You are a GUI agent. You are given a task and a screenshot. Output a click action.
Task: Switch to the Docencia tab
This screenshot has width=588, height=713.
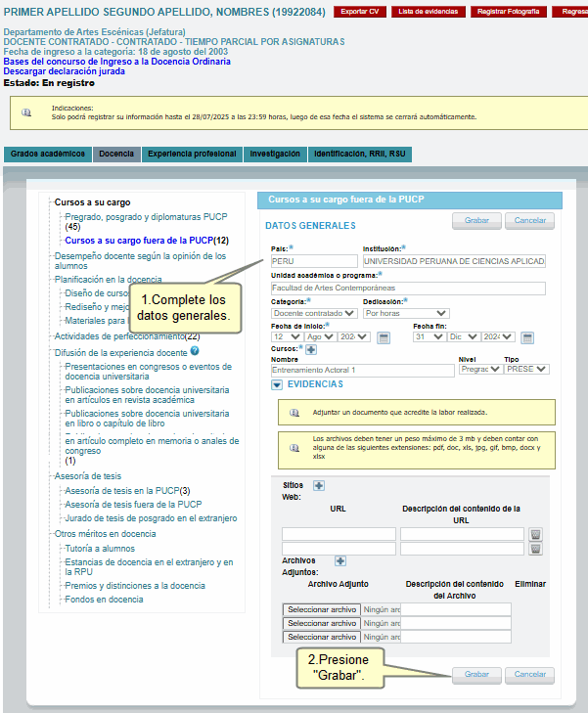pos(116,155)
